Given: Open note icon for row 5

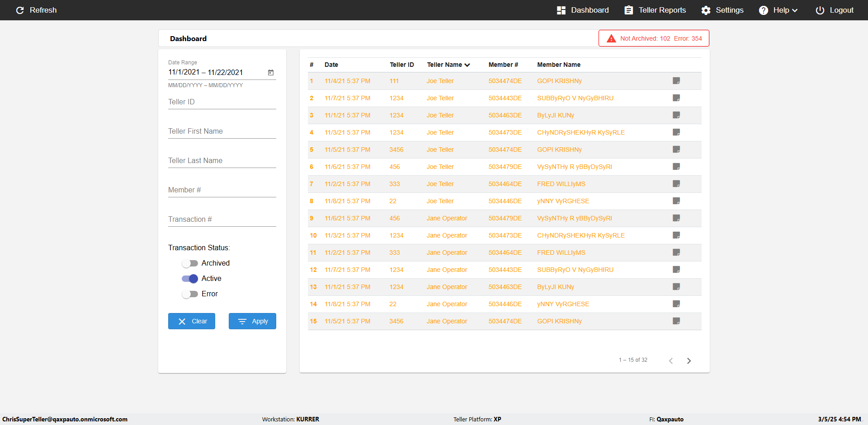Looking at the screenshot, I should [676, 149].
